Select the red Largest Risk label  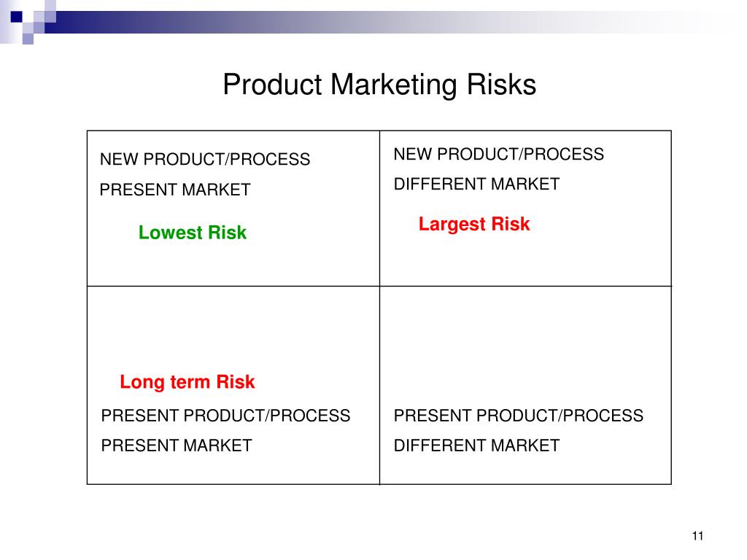[x=474, y=225]
